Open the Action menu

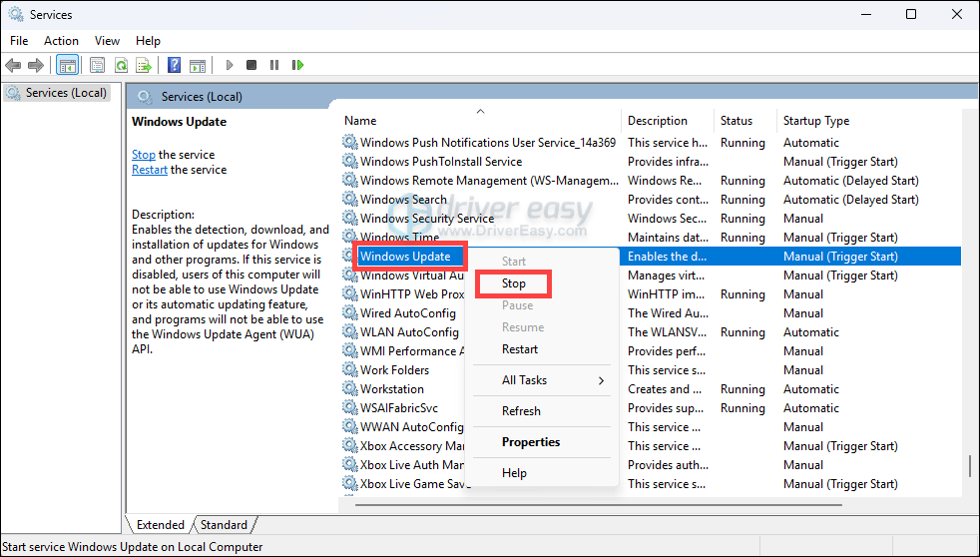click(x=61, y=41)
